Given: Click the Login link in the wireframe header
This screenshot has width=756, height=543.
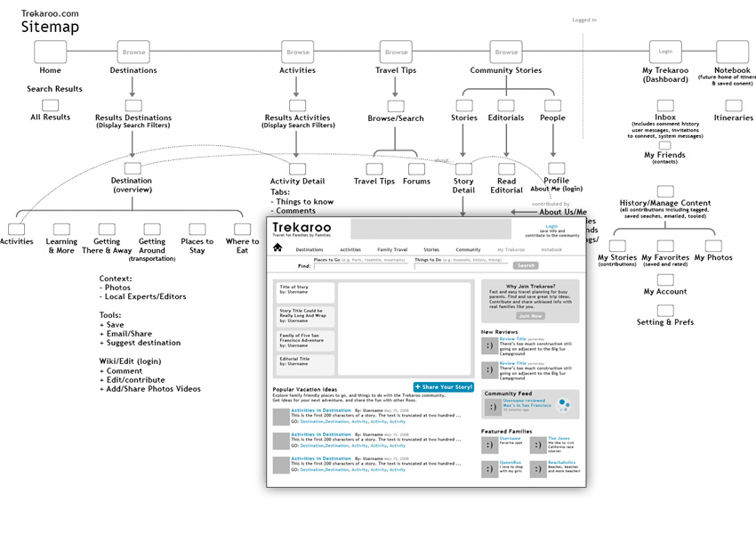Looking at the screenshot, I should 551,226.
